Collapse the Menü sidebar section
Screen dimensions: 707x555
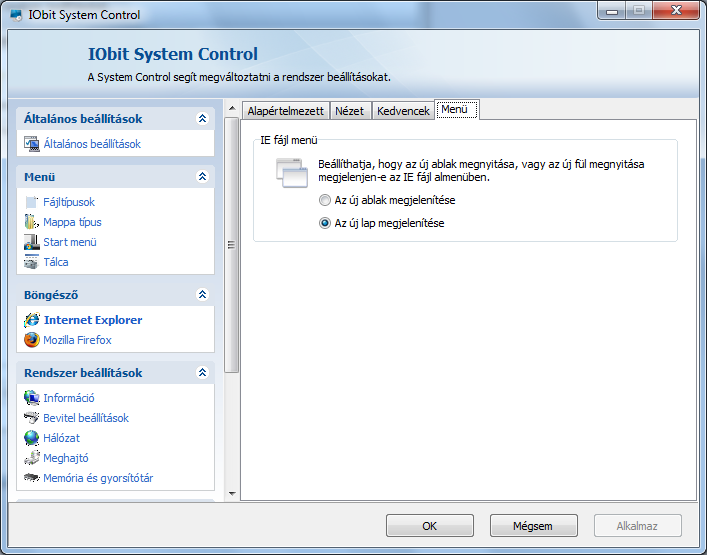(202, 176)
